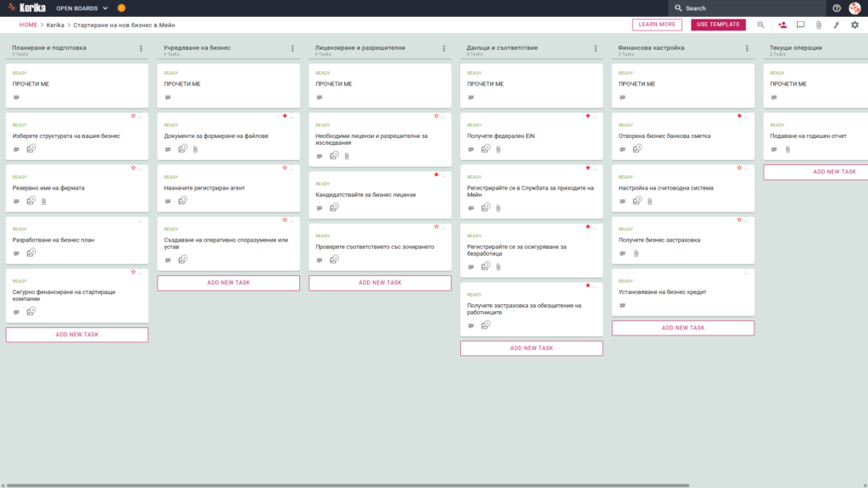Open the user avatar menu

[854, 8]
